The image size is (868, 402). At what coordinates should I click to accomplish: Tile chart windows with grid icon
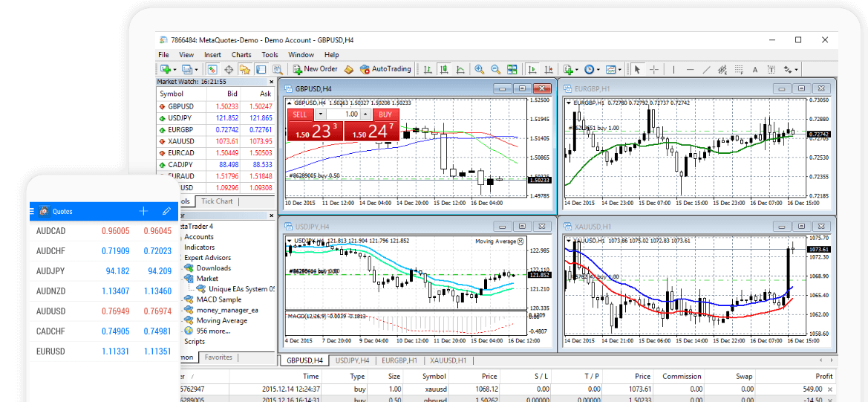point(512,69)
